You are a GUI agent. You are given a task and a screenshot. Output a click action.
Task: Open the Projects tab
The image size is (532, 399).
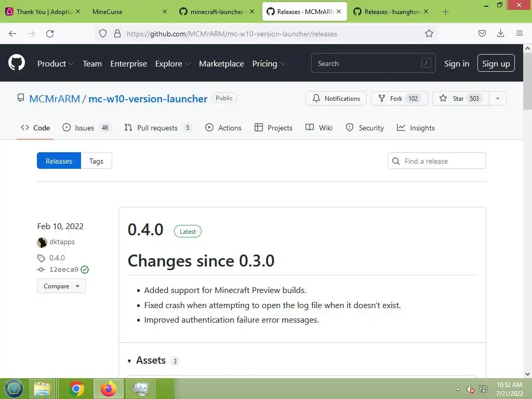(x=273, y=128)
